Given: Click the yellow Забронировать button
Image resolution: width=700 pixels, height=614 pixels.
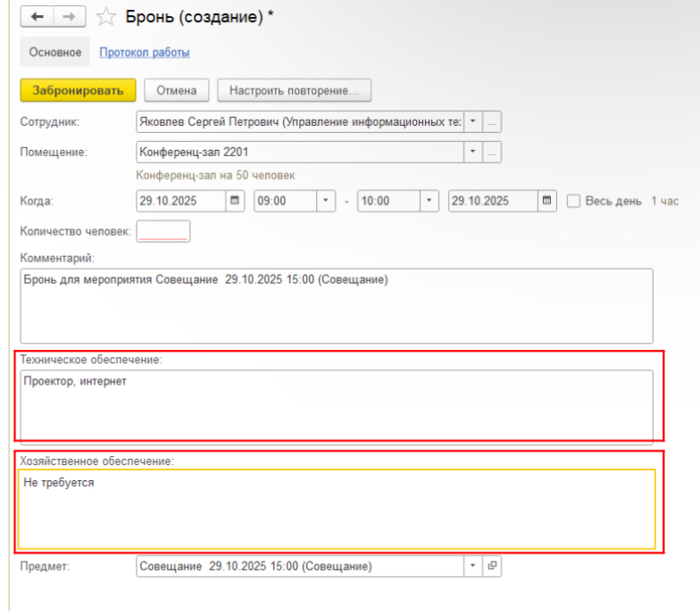Looking at the screenshot, I should (x=79, y=90).
